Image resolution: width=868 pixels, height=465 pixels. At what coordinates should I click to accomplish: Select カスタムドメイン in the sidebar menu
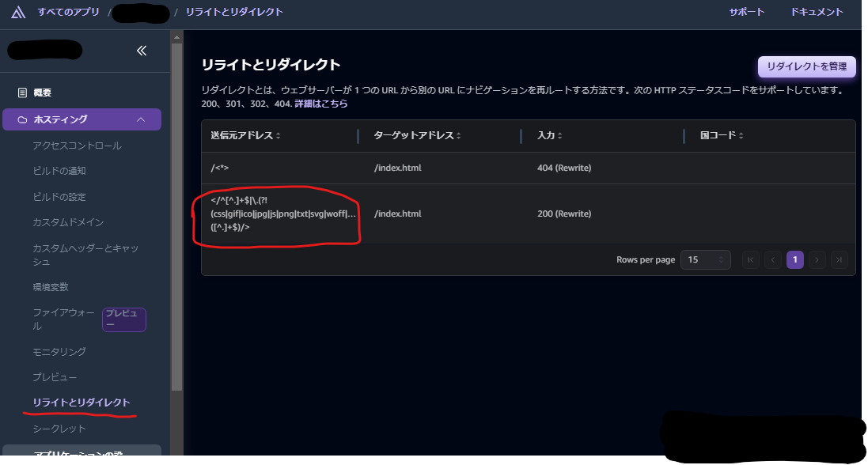tap(67, 221)
